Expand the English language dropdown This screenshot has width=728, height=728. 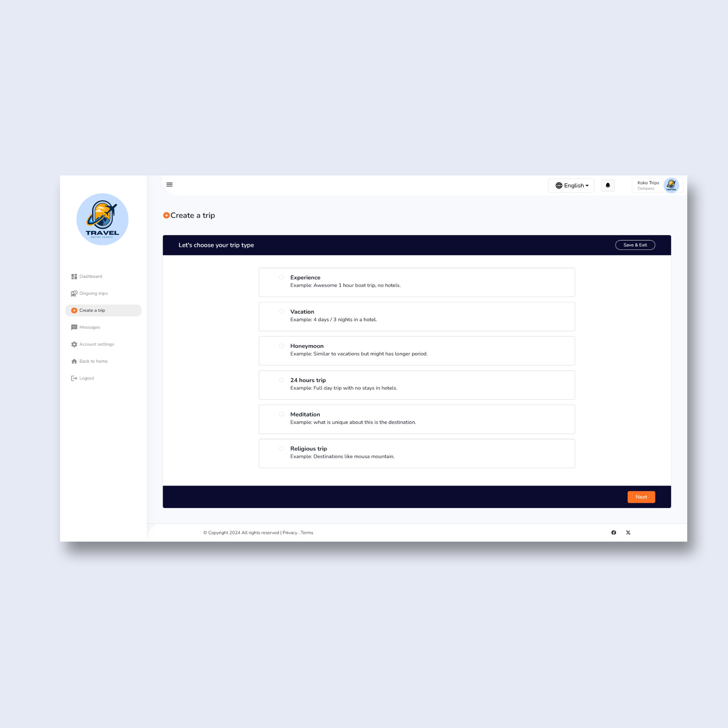571,185
